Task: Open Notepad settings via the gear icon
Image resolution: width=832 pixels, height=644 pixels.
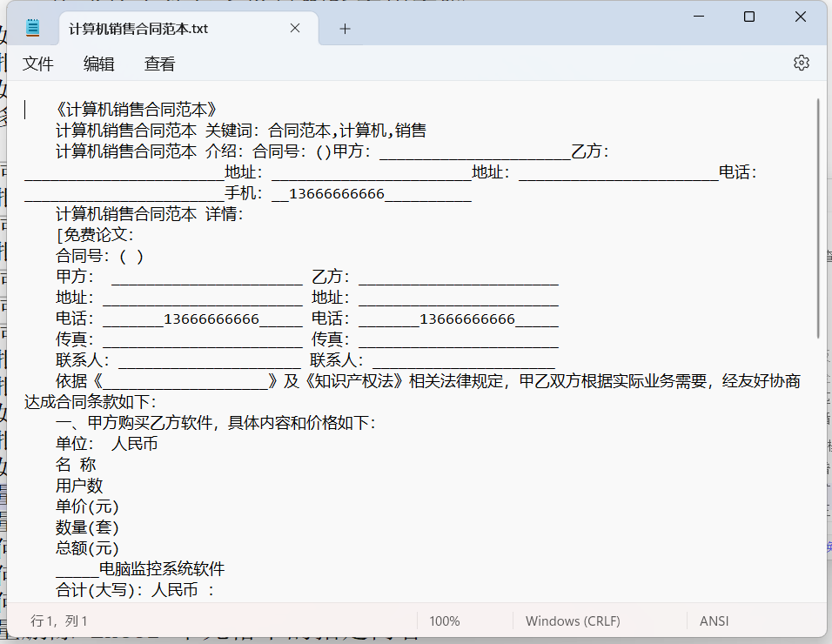Action: pos(801,63)
